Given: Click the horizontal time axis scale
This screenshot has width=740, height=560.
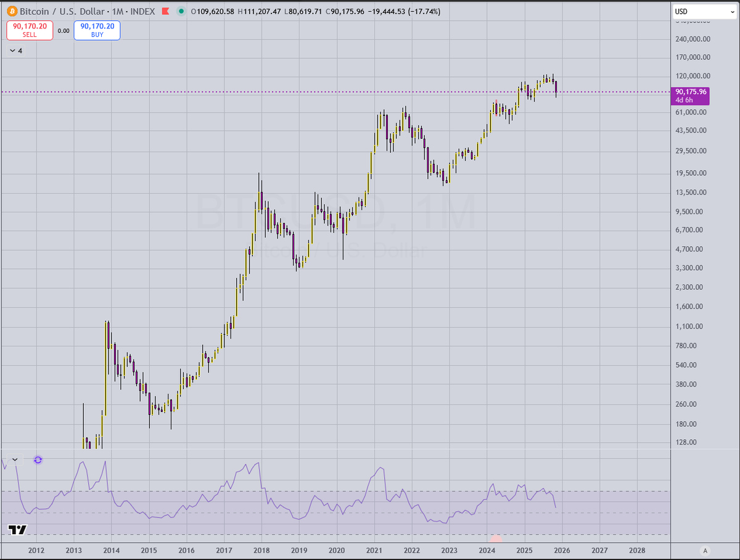Looking at the screenshot, I should [x=370, y=549].
